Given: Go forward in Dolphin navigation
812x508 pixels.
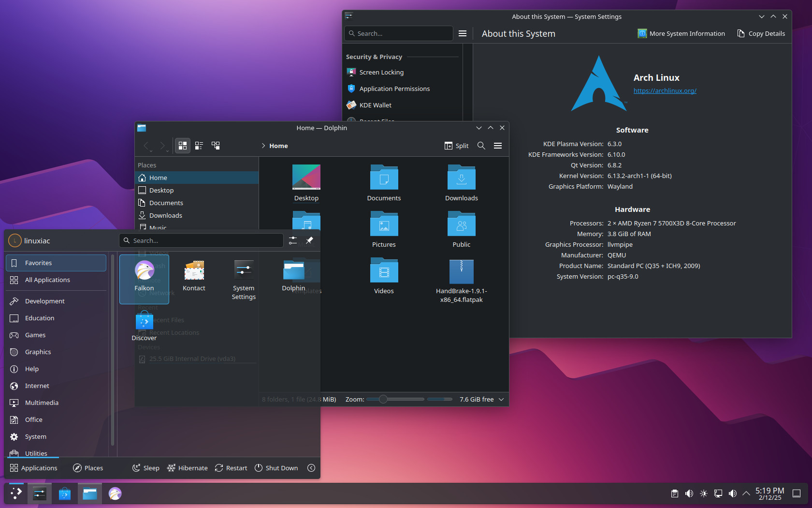Looking at the screenshot, I should [163, 146].
